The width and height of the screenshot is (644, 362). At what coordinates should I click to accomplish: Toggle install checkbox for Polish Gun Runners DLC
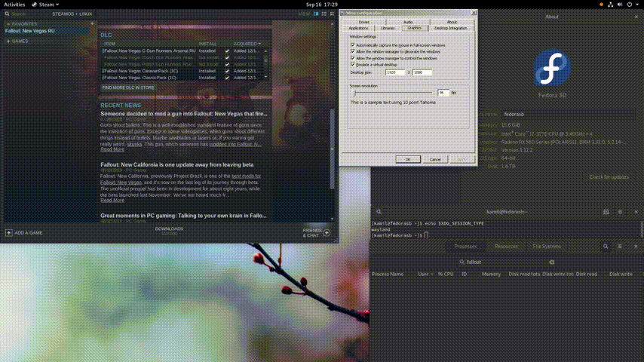(x=227, y=64)
